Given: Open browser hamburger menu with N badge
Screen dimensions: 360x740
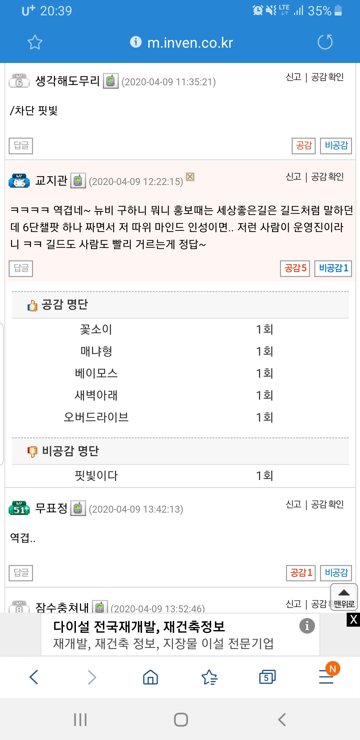Looking at the screenshot, I should pos(327,676).
